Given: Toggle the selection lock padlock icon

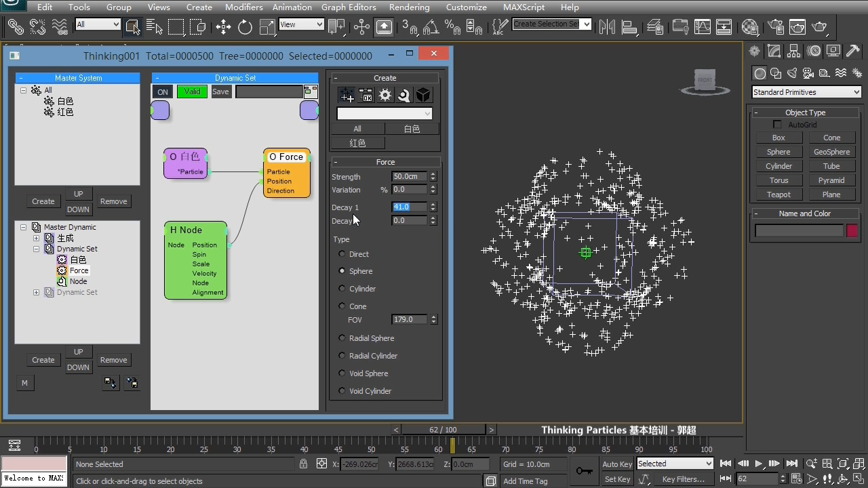Looking at the screenshot, I should click(304, 464).
